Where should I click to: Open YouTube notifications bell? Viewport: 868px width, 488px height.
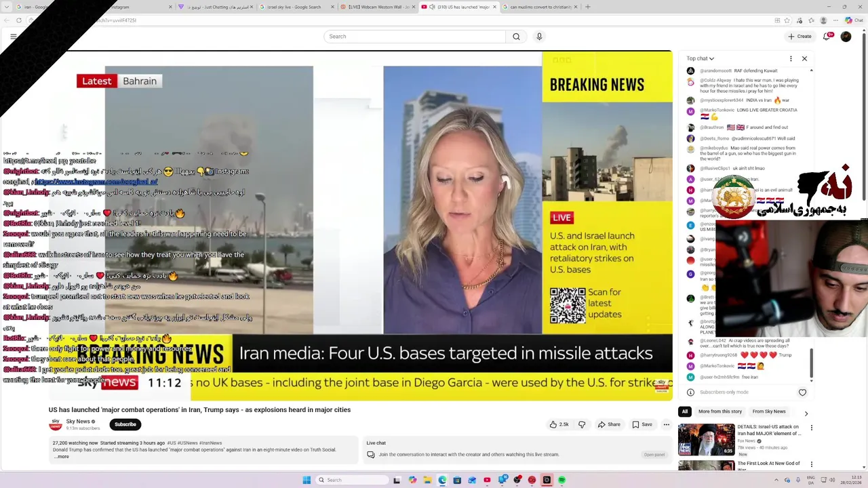(x=827, y=37)
